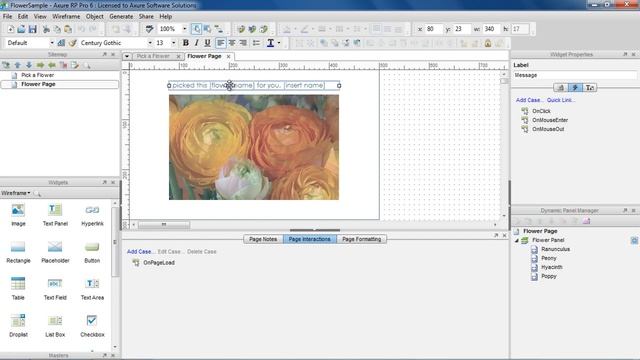The height and width of the screenshot is (360, 640).
Task: Pick the Table widget
Action: [18, 289]
